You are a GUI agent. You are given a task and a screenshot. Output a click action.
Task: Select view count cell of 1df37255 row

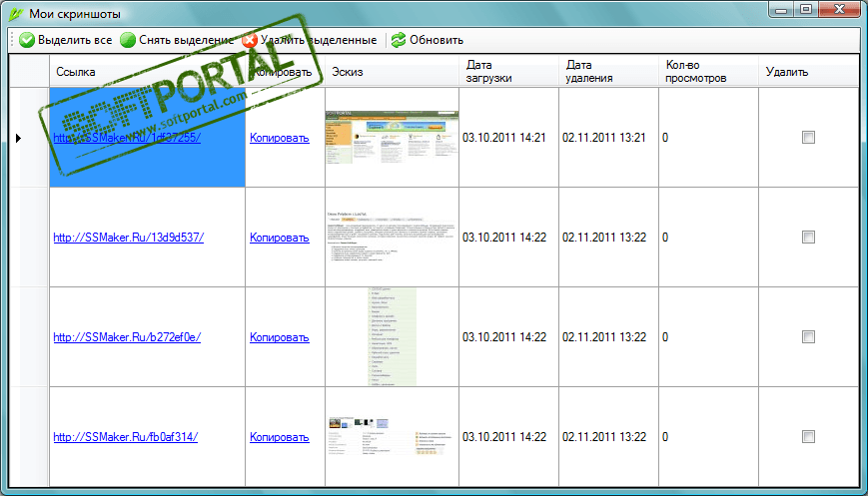click(708, 138)
